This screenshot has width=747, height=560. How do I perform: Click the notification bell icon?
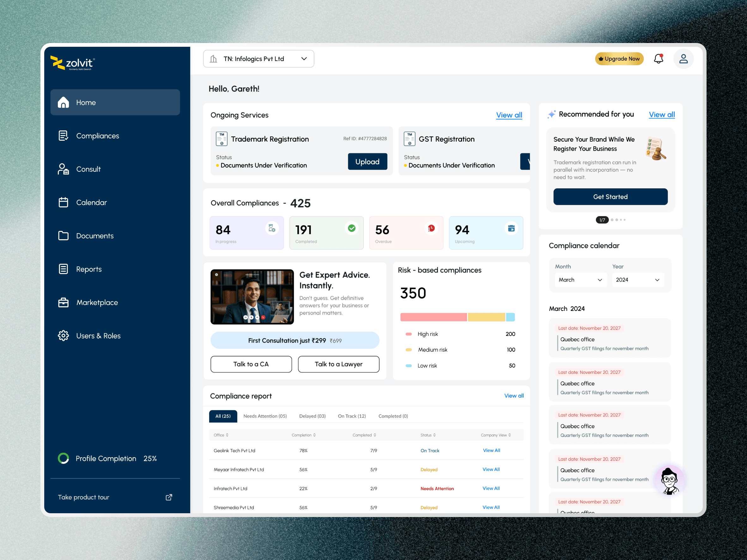click(x=658, y=59)
